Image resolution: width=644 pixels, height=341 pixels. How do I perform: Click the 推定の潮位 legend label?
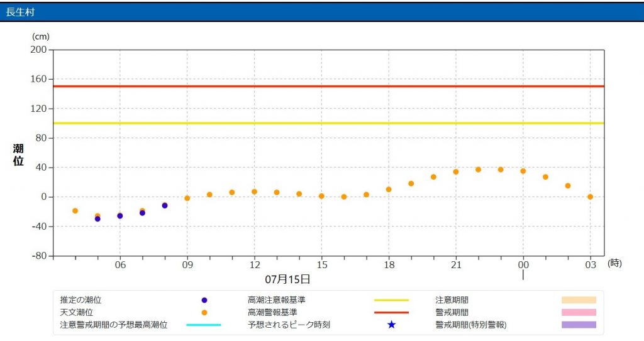(80, 300)
